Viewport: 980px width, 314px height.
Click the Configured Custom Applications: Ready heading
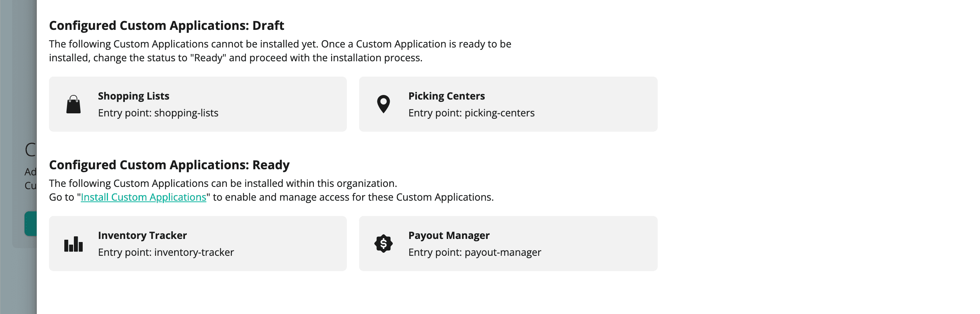point(169,165)
